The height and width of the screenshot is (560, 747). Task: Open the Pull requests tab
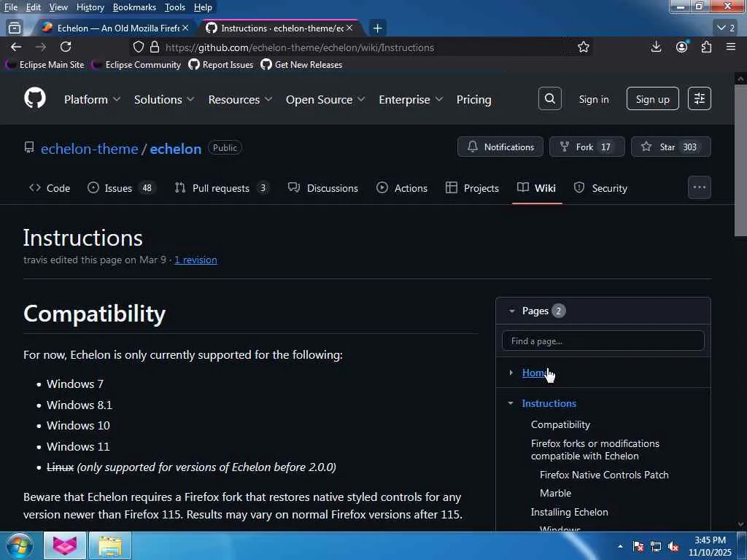[222, 188]
